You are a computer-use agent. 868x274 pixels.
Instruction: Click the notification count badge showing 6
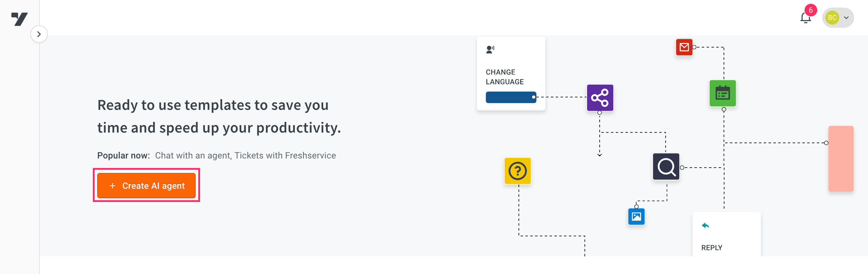pos(810,10)
